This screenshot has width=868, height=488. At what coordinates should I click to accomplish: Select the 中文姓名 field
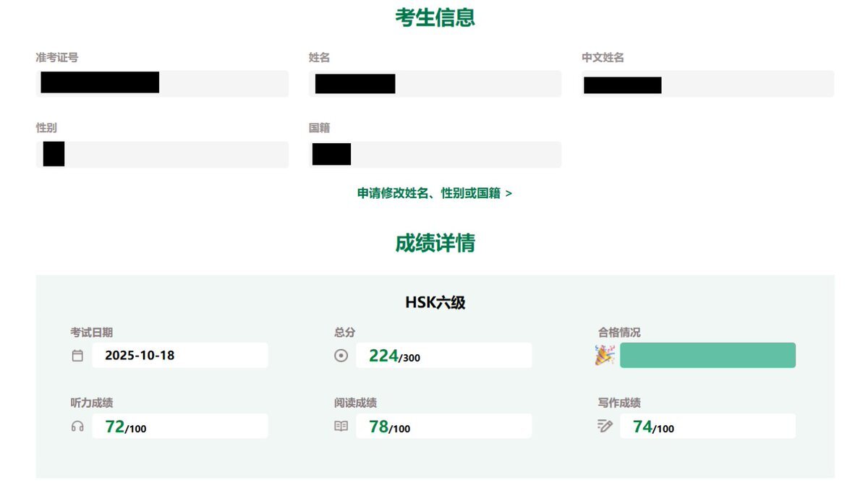[708, 84]
